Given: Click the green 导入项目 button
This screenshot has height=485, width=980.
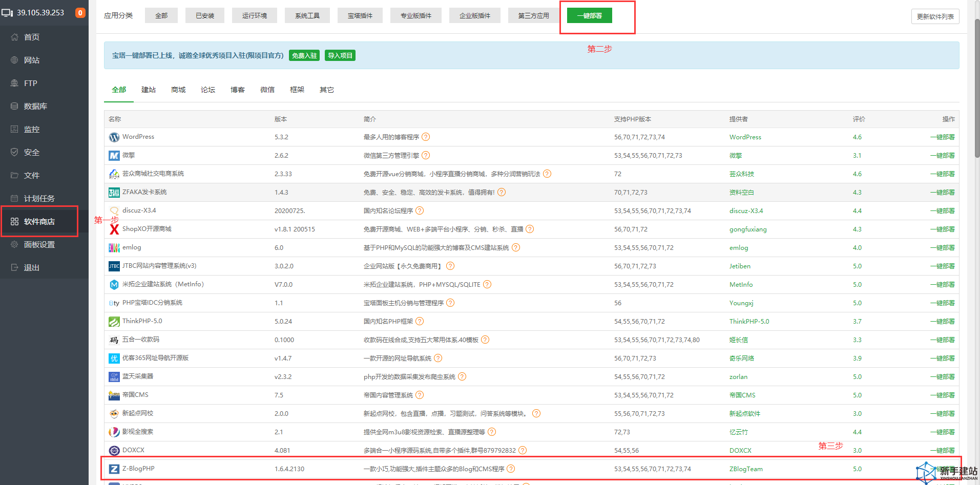Looking at the screenshot, I should pyautogui.click(x=340, y=55).
